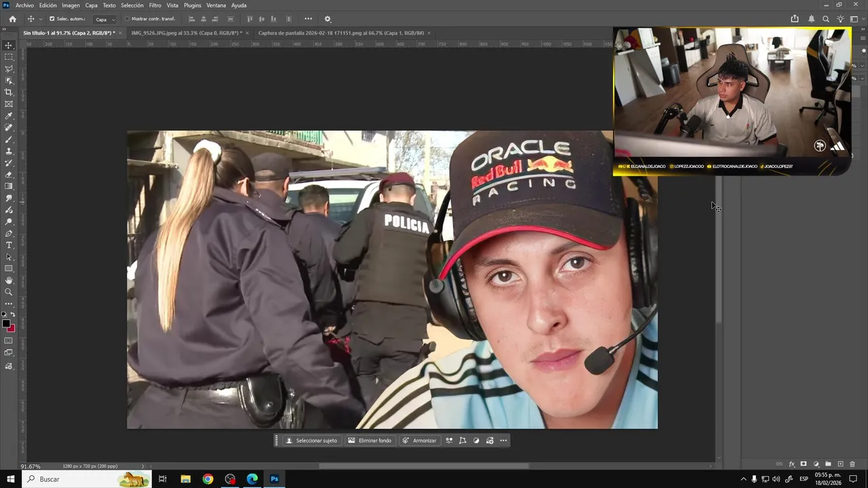
Task: Select the Clone Stamp tool
Action: pyautogui.click(x=9, y=151)
